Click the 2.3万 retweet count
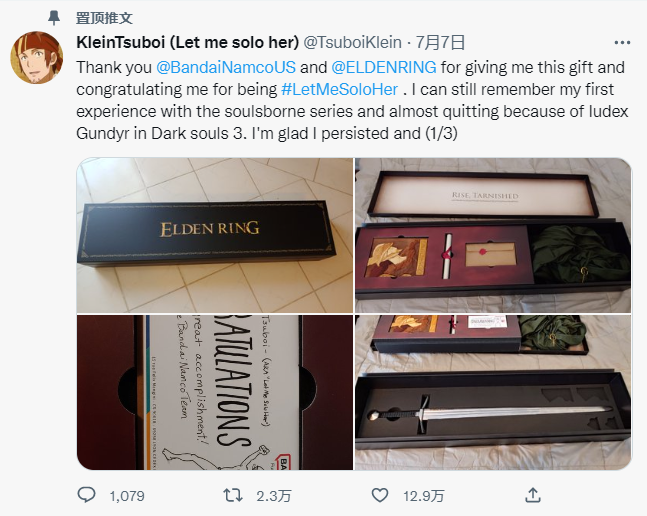 tap(274, 496)
